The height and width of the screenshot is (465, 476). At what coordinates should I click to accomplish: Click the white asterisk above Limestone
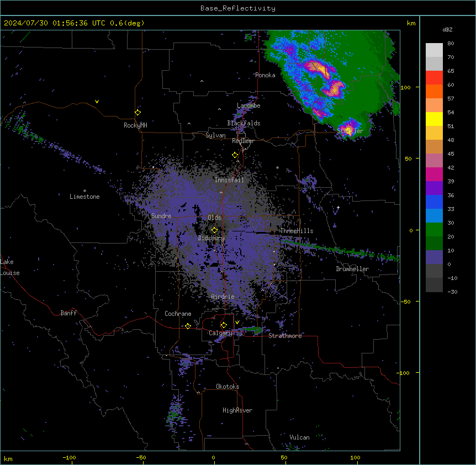pyautogui.click(x=84, y=191)
